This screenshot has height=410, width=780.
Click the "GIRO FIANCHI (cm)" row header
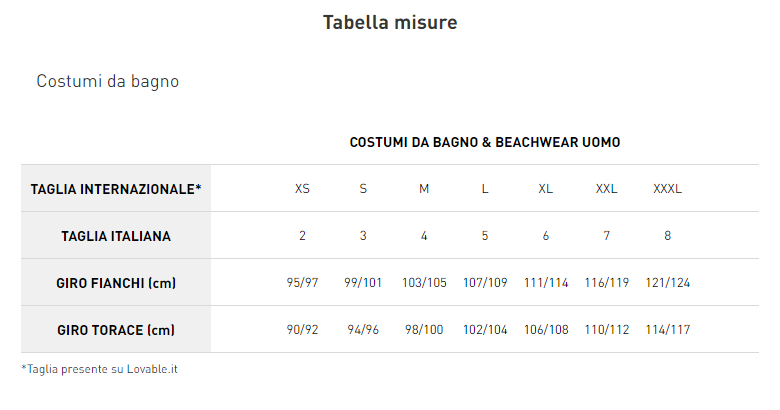pyautogui.click(x=116, y=283)
